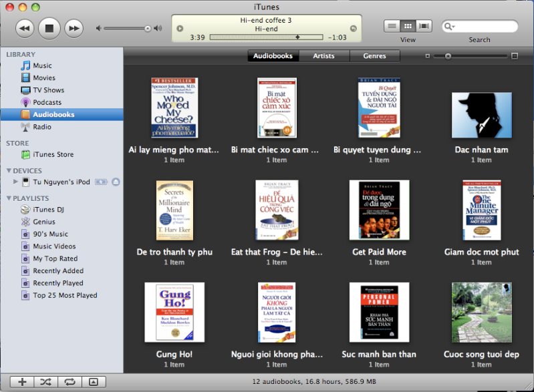This screenshot has width=534, height=392.
Task: Collapse the PLAYLISTS section
Action: tap(9, 198)
